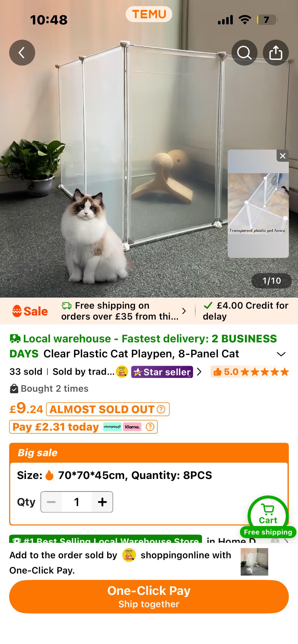The height and width of the screenshot is (644, 298).
Task: Tap the One-Click Pay button
Action: (149, 597)
